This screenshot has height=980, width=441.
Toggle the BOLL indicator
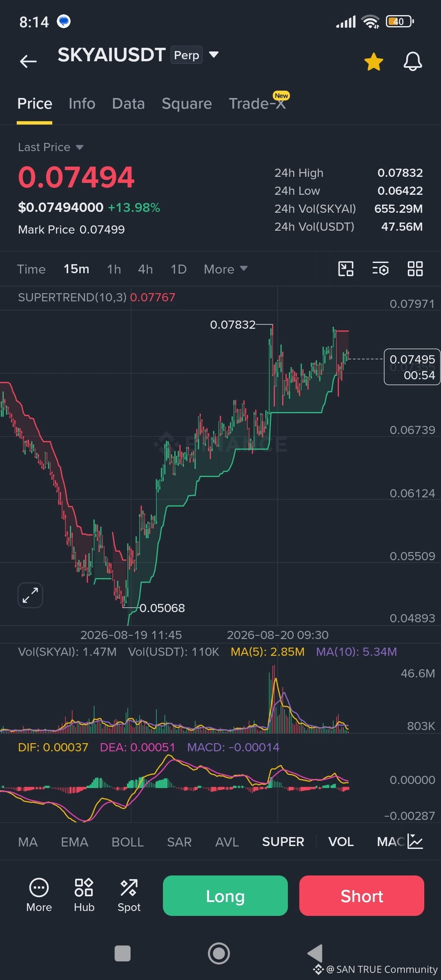[127, 842]
